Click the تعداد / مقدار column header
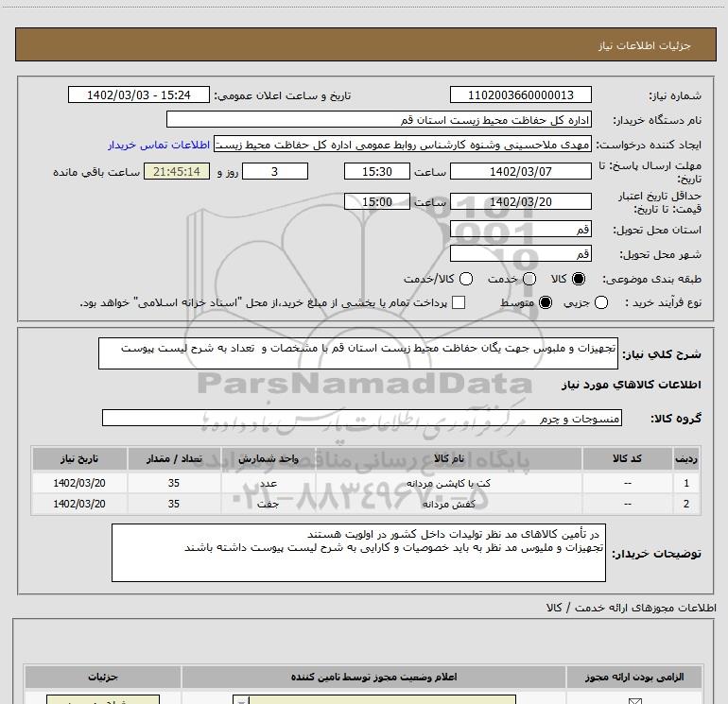 point(174,458)
